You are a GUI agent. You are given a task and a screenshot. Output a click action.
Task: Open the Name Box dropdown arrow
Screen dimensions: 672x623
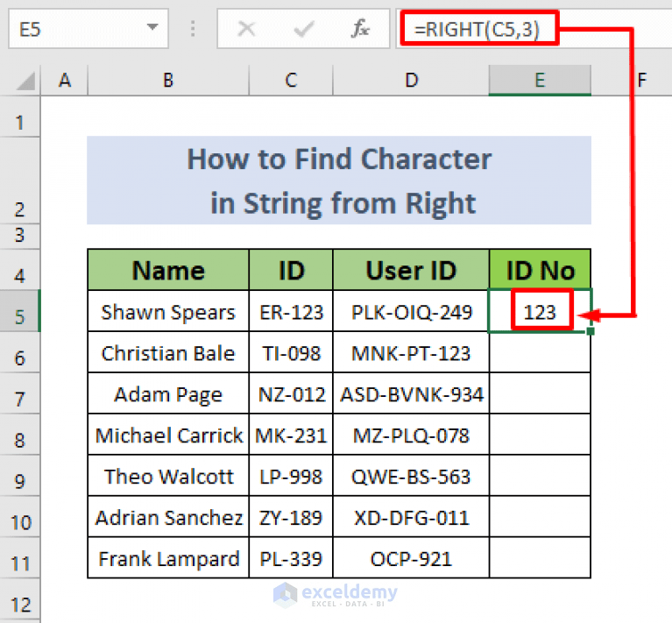point(152,27)
